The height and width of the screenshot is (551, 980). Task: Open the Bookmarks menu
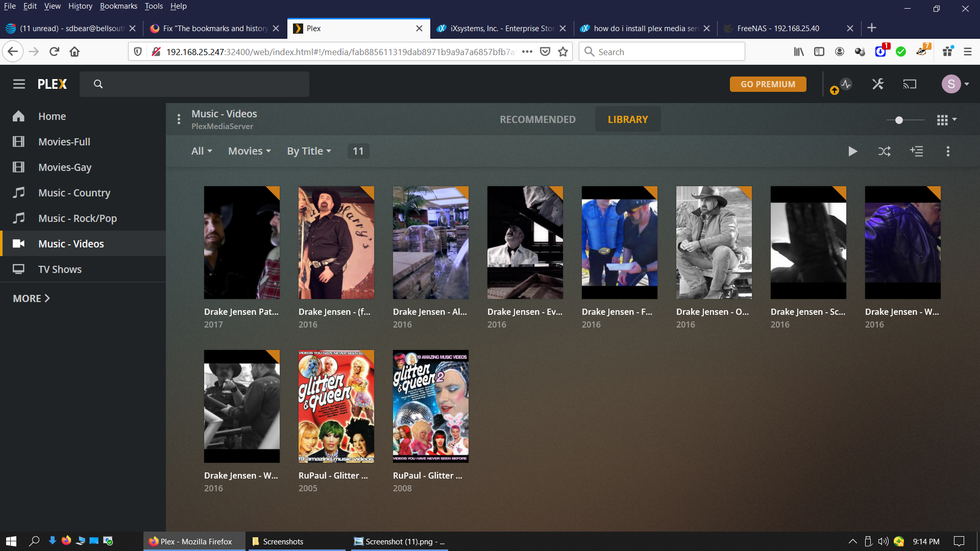pyautogui.click(x=118, y=6)
